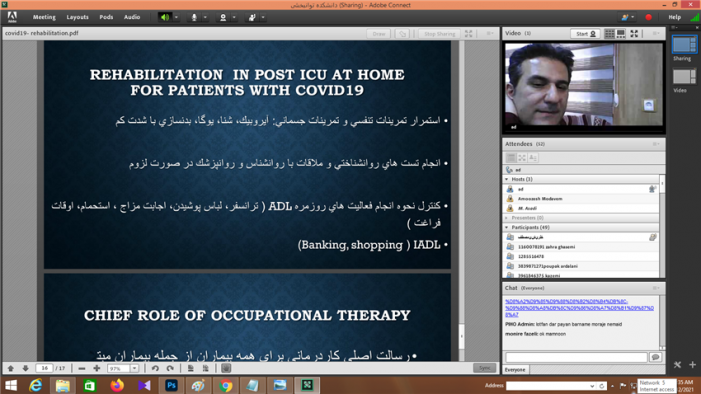Toggle full screen for the Share pod
701x394 pixels.
coord(469,34)
